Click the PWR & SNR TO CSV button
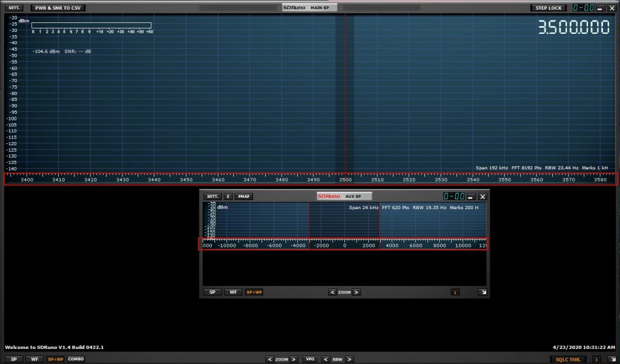 [58, 8]
